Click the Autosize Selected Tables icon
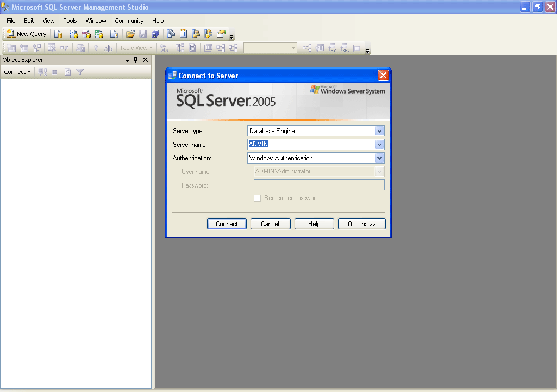The image size is (557, 392). [x=208, y=48]
